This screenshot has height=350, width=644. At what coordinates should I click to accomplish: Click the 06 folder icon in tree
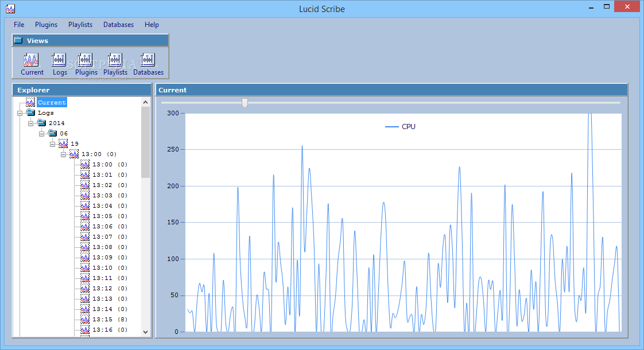53,133
